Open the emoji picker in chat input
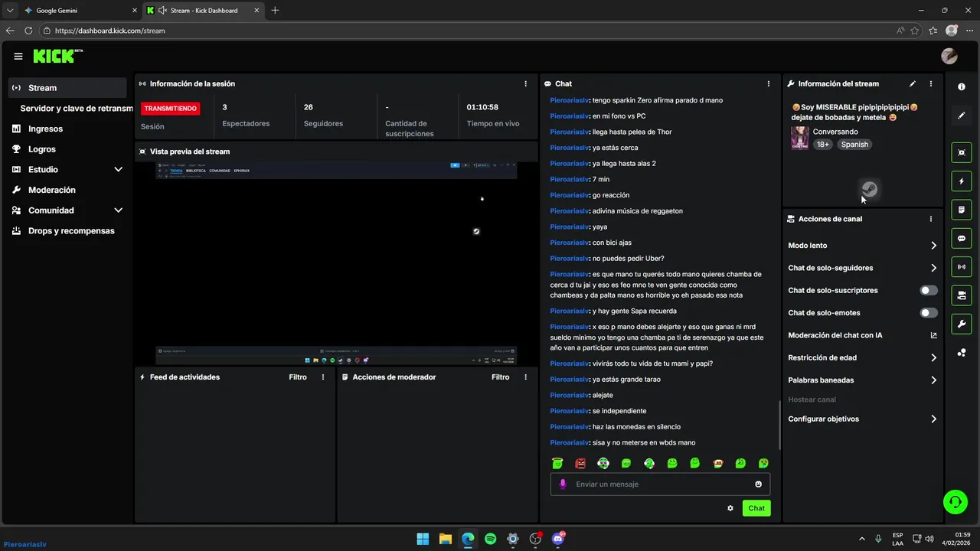980x551 pixels. 759,484
